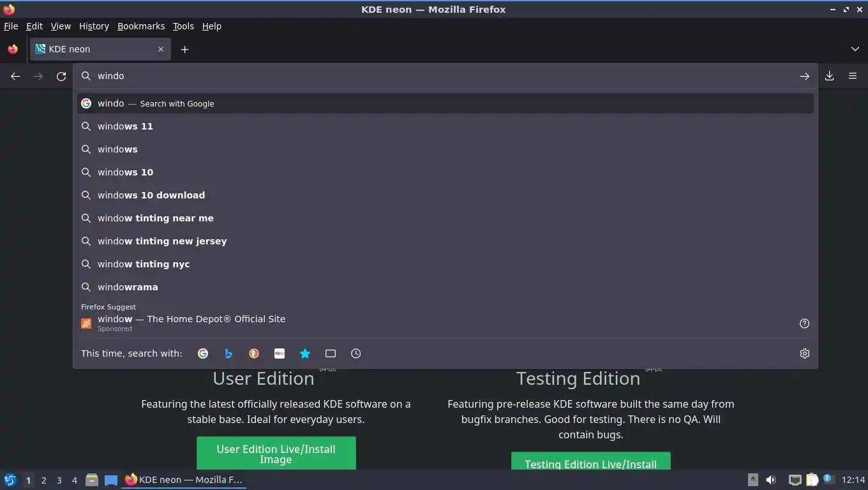The height and width of the screenshot is (490, 868).
Task: Open removable media eject tray icon
Action: click(753, 480)
